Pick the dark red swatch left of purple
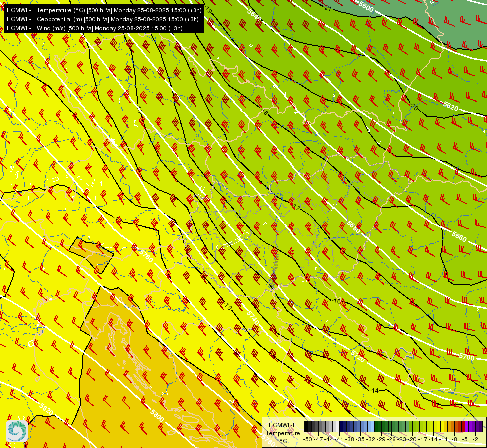This screenshot has height=448, width=487. 463,426
